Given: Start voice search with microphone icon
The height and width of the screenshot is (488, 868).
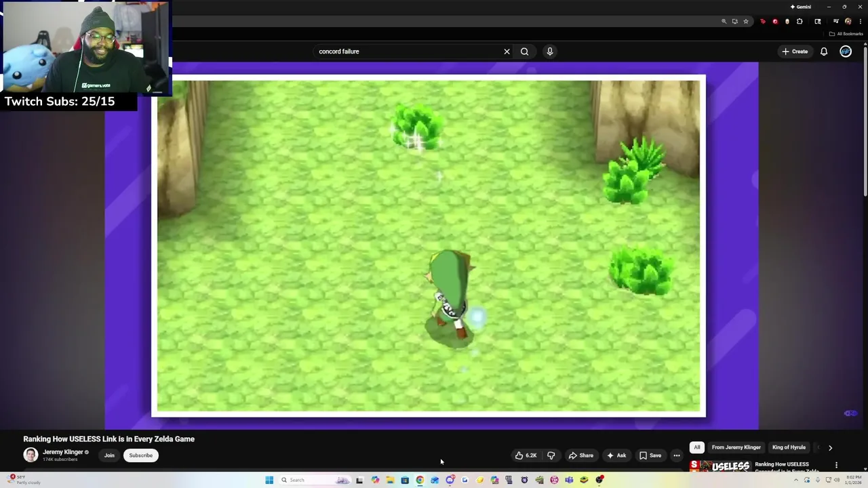Looking at the screenshot, I should 550,52.
